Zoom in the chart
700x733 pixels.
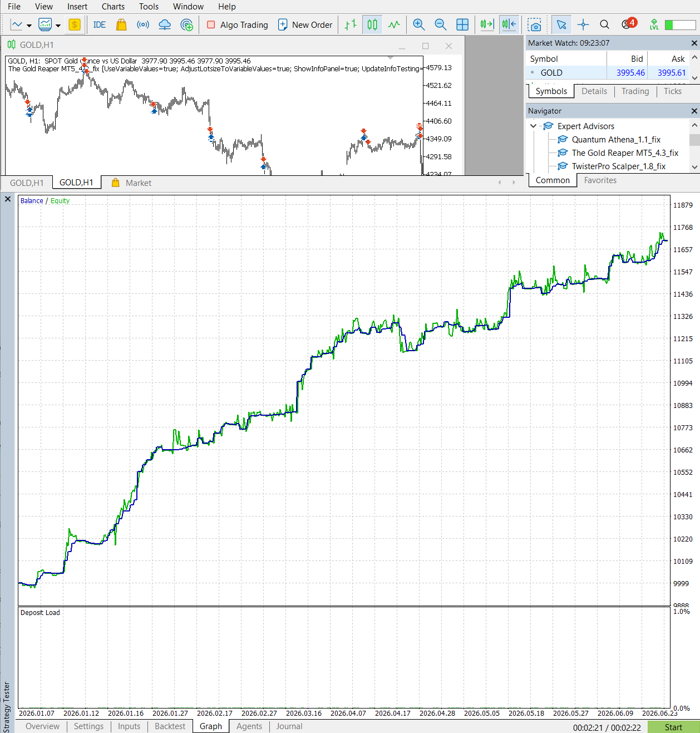[419, 24]
